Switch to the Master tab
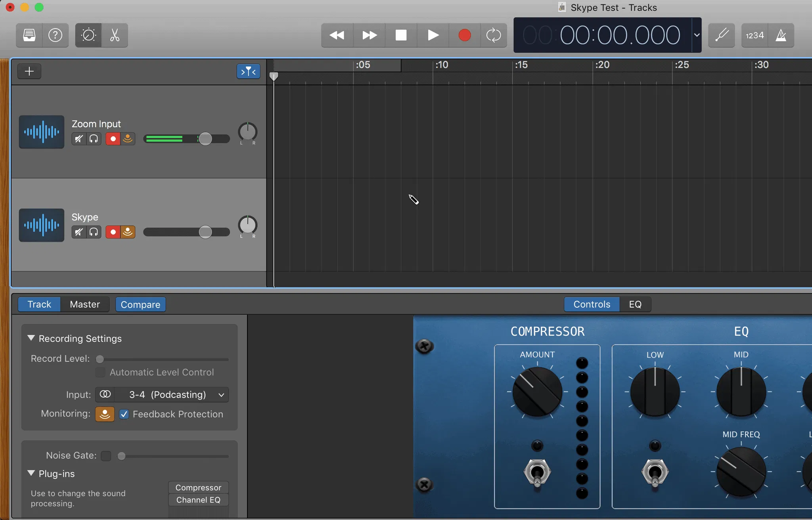The image size is (812, 520). [84, 304]
